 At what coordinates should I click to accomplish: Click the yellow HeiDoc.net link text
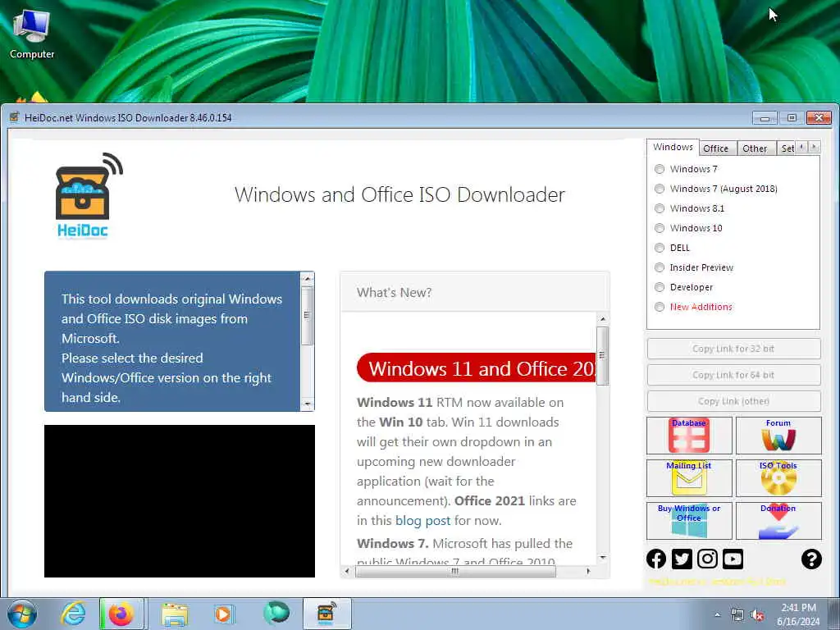pyautogui.click(x=716, y=582)
